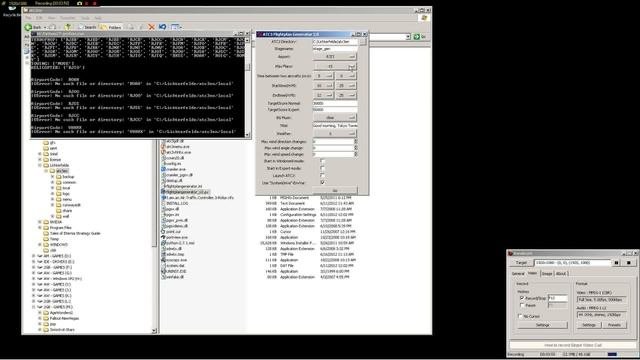
Task: Switch to the About tab in recorder
Action: pyautogui.click(x=561, y=273)
